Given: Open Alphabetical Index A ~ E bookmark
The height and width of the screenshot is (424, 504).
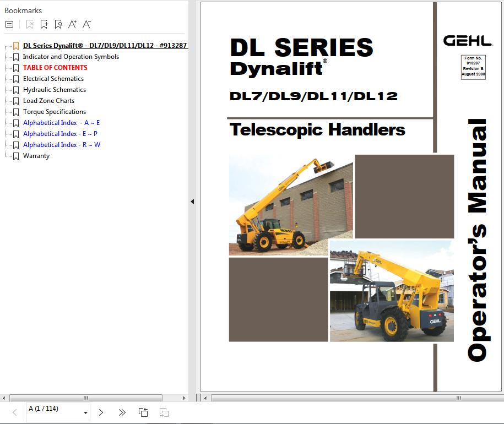Looking at the screenshot, I should pyautogui.click(x=61, y=123).
